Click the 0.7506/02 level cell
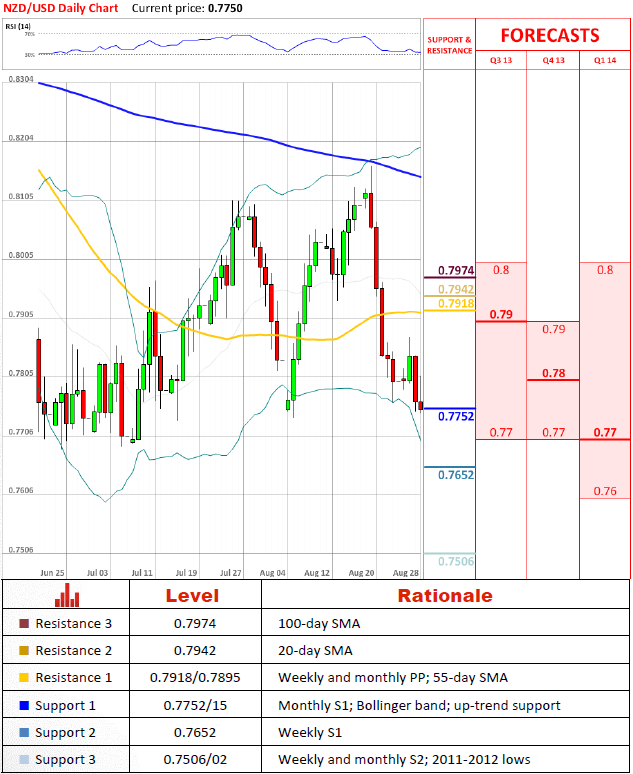The image size is (633, 774). 195,760
